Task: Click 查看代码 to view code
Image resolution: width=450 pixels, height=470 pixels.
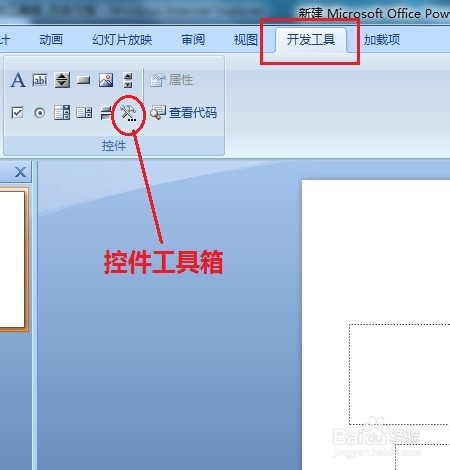Action: click(x=183, y=113)
